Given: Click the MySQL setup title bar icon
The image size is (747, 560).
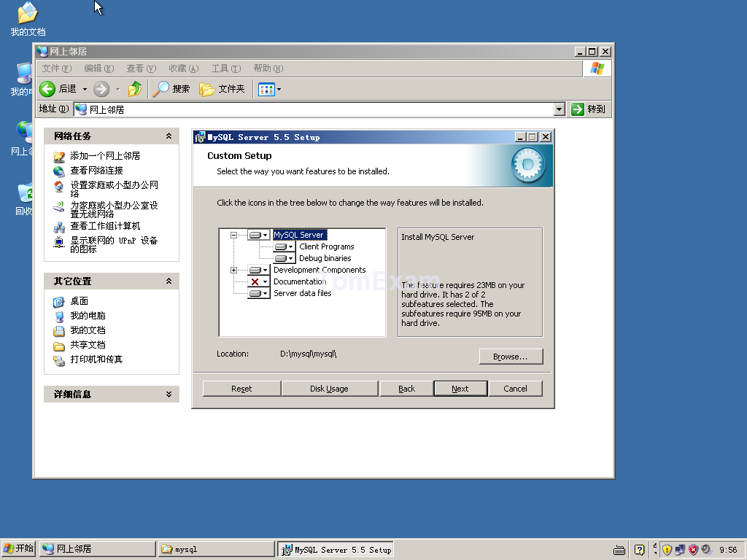Looking at the screenshot, I should (200, 138).
